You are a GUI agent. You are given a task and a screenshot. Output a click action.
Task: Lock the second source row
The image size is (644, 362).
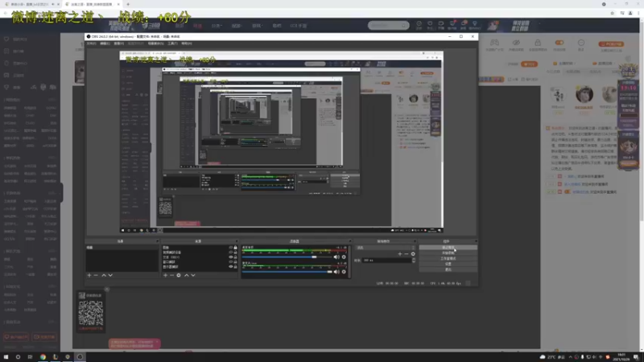tap(235, 253)
